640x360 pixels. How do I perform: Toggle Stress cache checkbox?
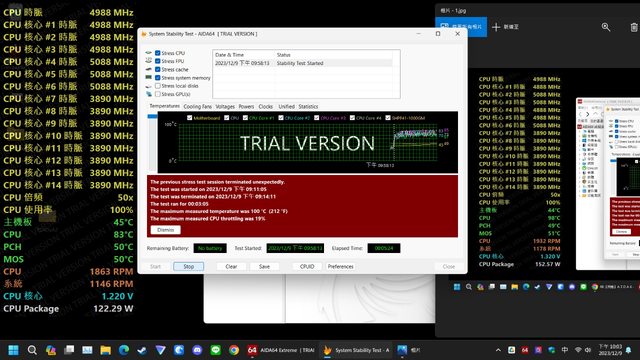pyautogui.click(x=158, y=69)
